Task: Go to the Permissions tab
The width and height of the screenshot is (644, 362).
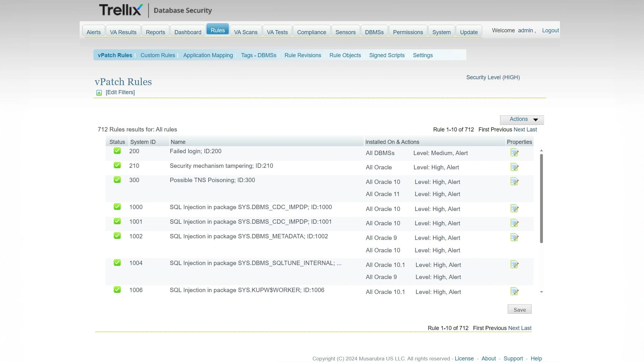Action: coord(408,32)
